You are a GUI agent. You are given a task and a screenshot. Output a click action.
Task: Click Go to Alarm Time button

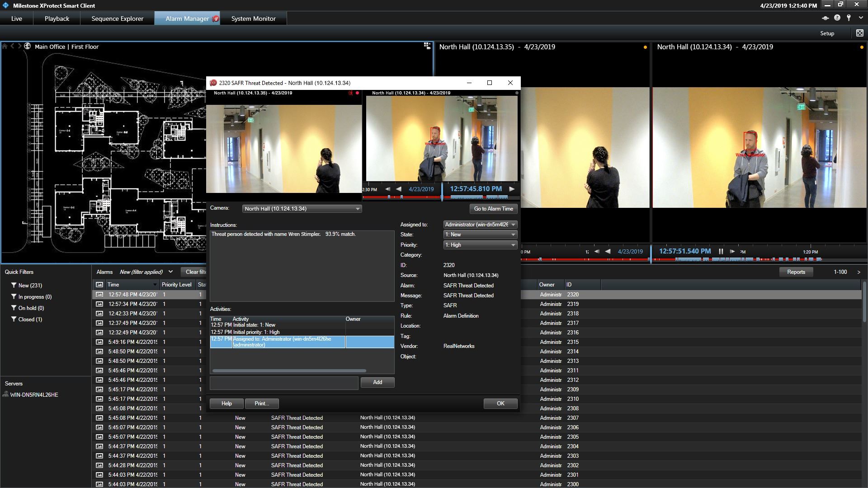coord(493,209)
